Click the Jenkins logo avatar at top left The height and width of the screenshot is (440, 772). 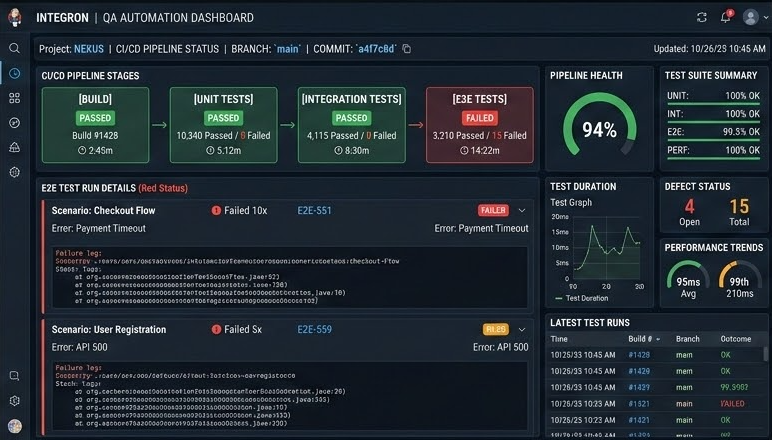(x=15, y=17)
